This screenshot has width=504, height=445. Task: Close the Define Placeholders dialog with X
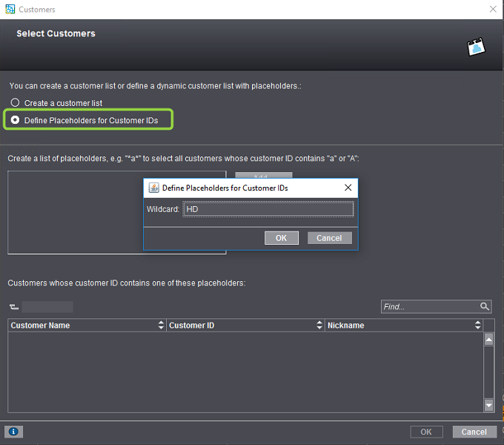pos(348,188)
